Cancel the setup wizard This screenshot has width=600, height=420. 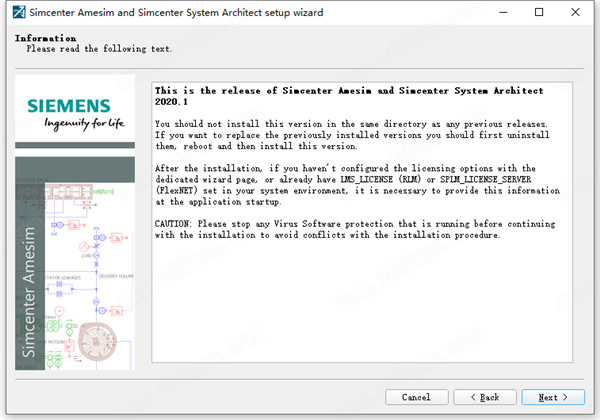click(x=416, y=397)
